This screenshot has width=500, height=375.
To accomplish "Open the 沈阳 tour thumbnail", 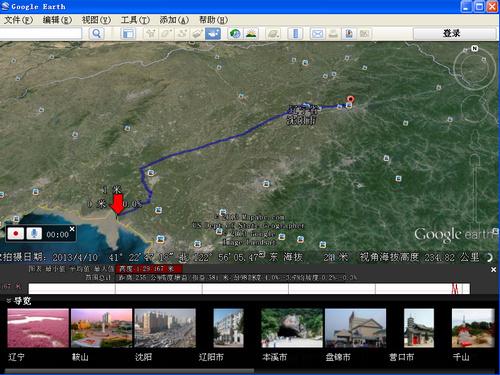I will 165,328.
